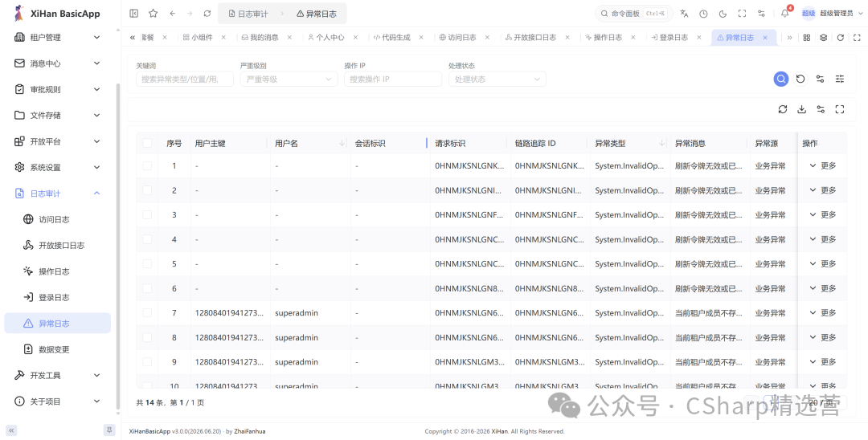Check the row 3 checkbox
The image size is (868, 440).
(147, 214)
